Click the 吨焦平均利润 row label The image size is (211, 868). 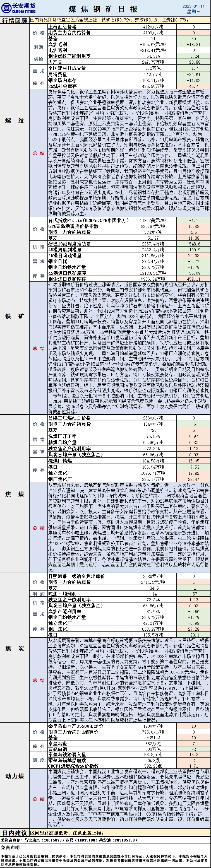pyautogui.click(x=62, y=594)
